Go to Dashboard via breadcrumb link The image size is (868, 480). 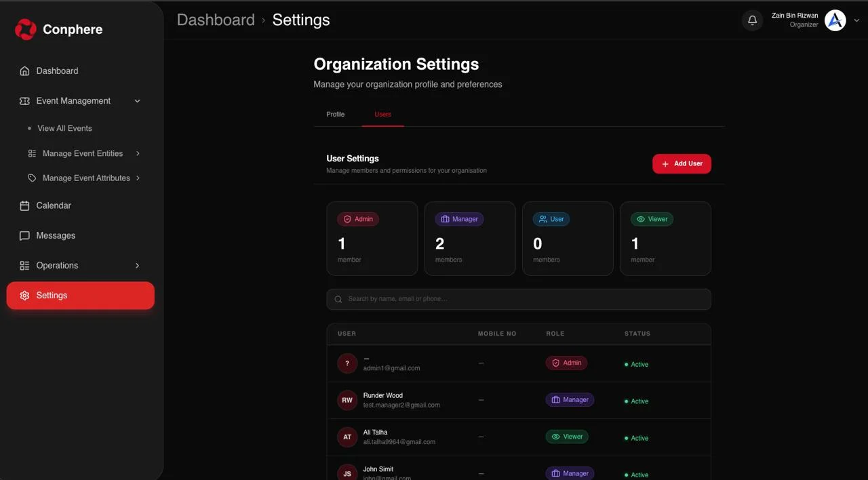coord(216,20)
